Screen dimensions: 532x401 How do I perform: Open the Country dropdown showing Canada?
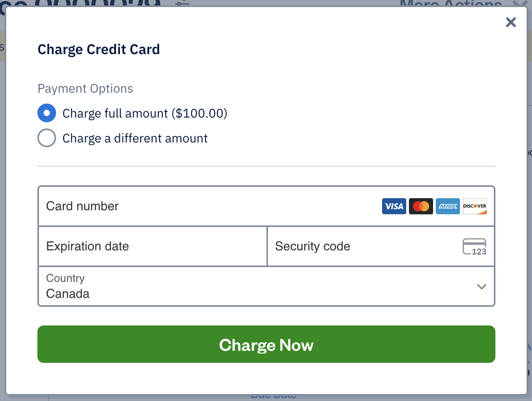click(x=266, y=287)
